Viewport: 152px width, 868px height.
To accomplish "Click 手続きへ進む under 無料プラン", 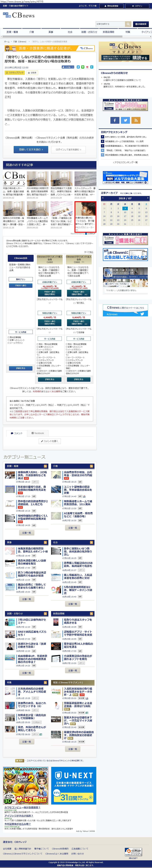I will [21, 285].
